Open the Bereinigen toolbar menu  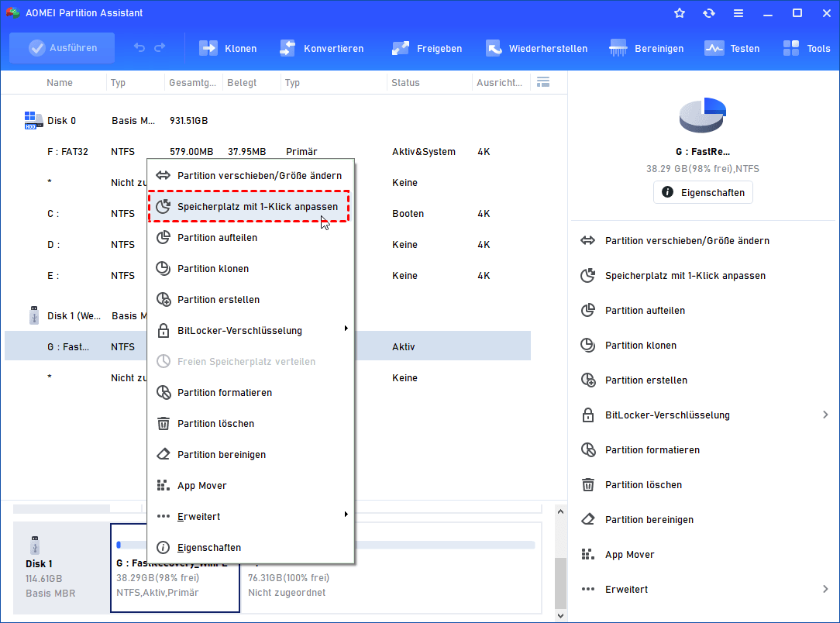(646, 48)
